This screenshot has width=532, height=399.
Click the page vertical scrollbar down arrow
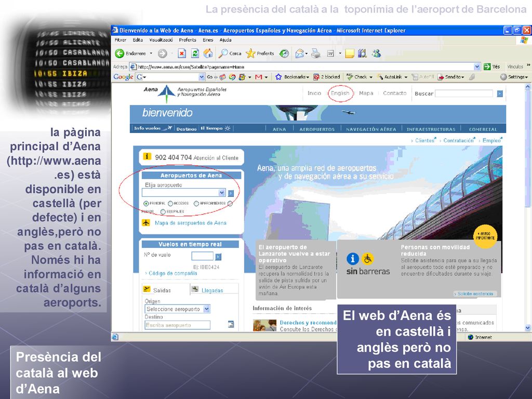(528, 328)
